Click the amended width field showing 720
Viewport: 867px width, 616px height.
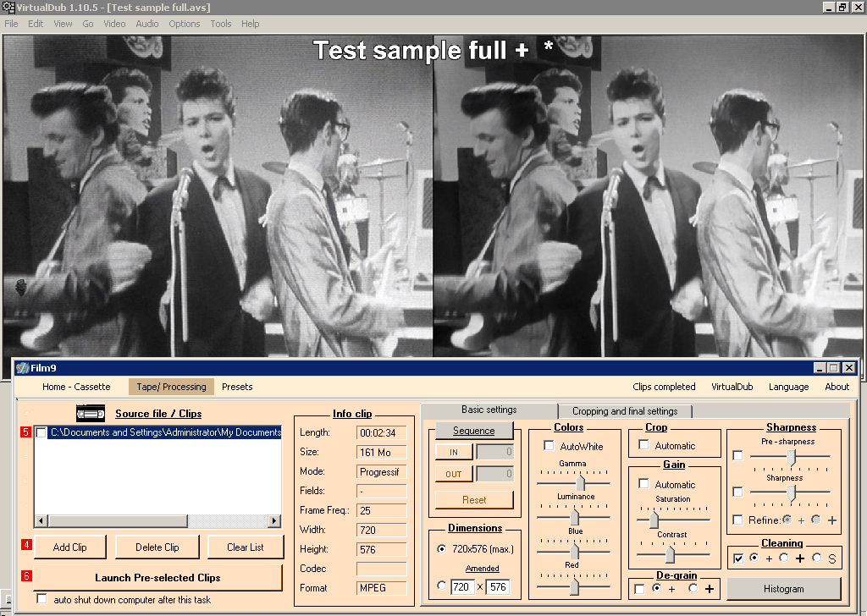point(462,586)
